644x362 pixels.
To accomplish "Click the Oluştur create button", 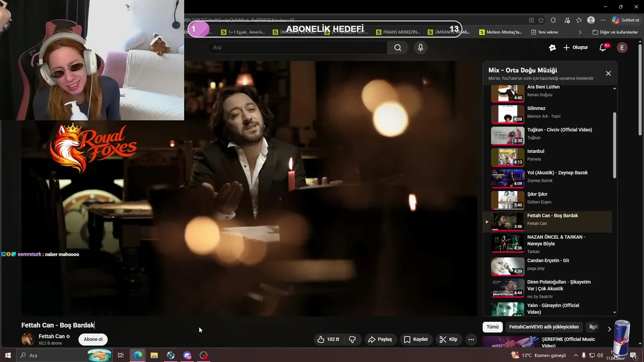I will (x=576, y=47).
